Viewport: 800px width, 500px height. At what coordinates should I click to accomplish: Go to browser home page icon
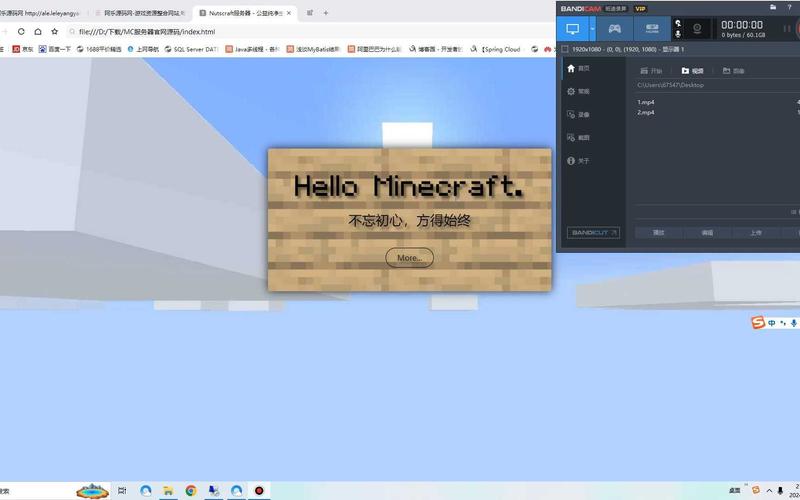pyautogui.click(x=38, y=32)
